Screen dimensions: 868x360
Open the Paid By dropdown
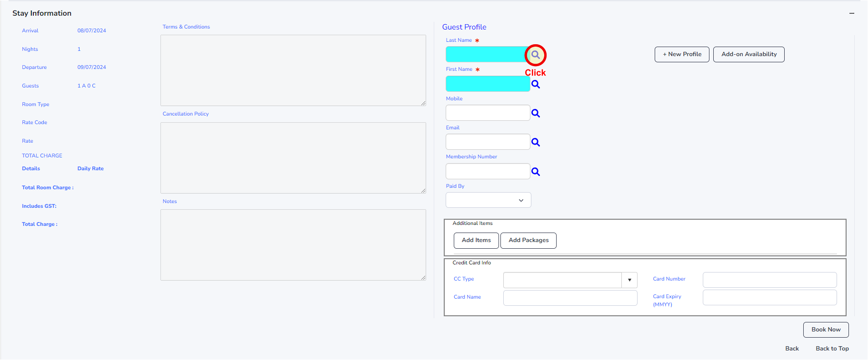(489, 200)
